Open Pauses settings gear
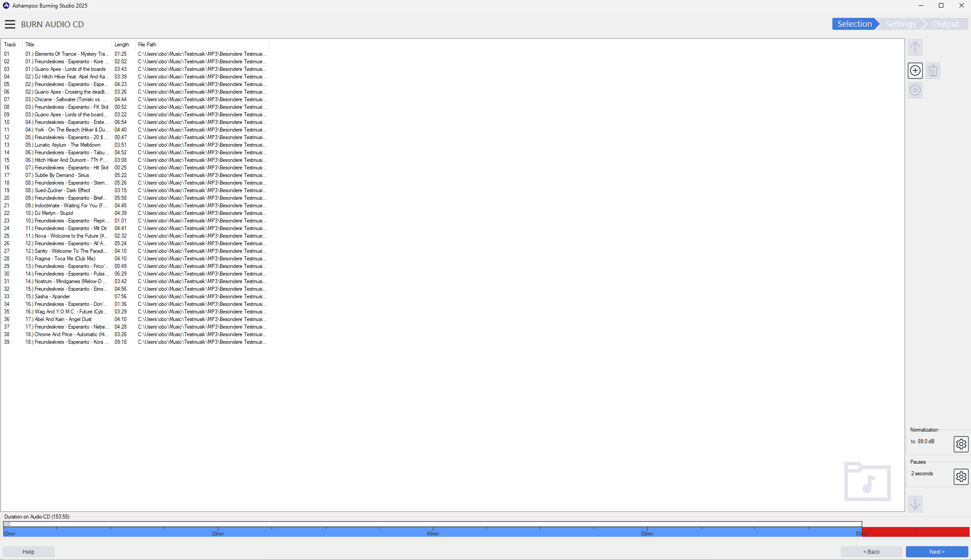 (x=961, y=477)
